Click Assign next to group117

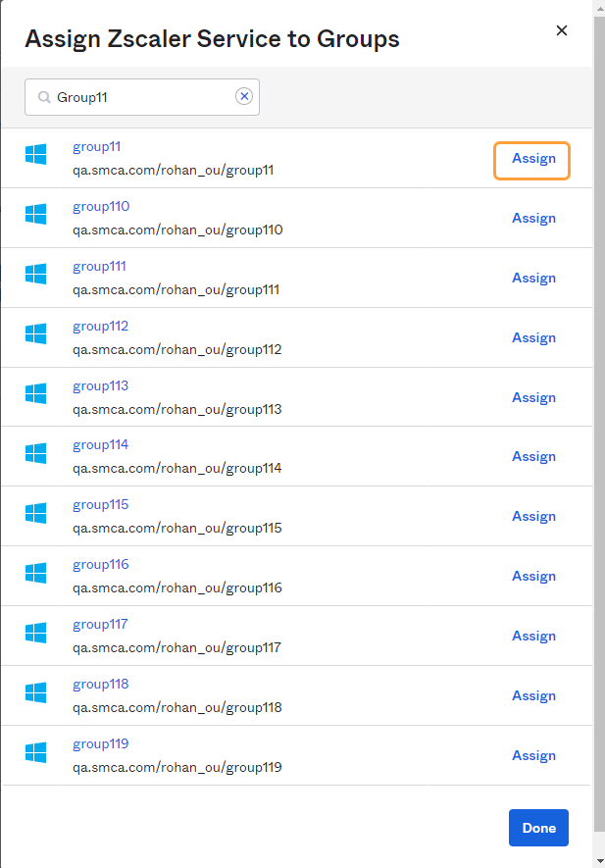coord(533,636)
